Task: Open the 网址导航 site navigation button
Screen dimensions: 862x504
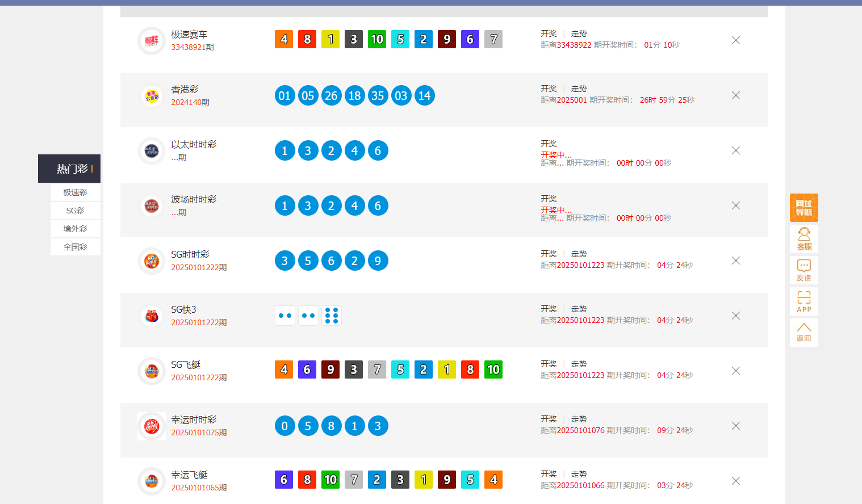Action: (804, 208)
